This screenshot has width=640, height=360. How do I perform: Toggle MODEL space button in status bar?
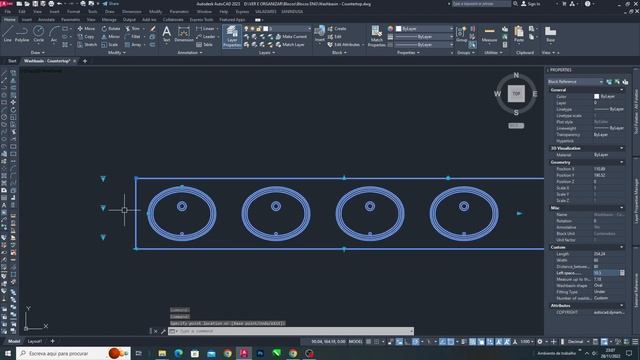[356, 342]
